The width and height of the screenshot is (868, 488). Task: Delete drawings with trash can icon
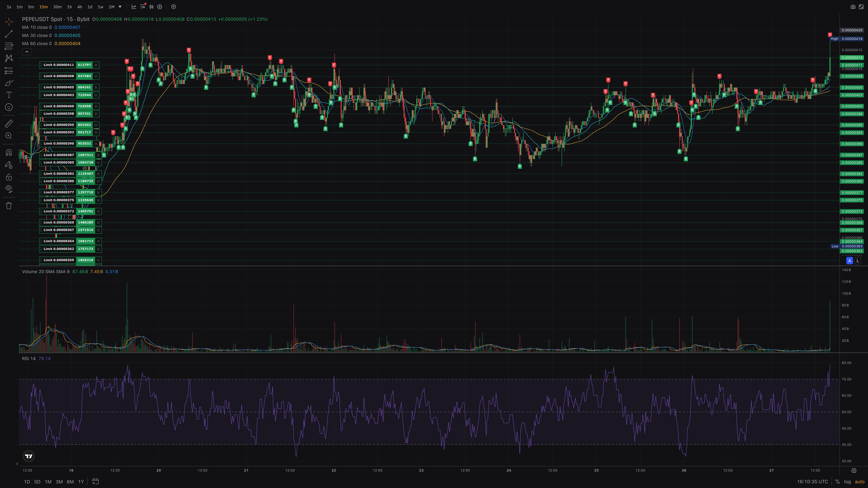tap(9, 206)
